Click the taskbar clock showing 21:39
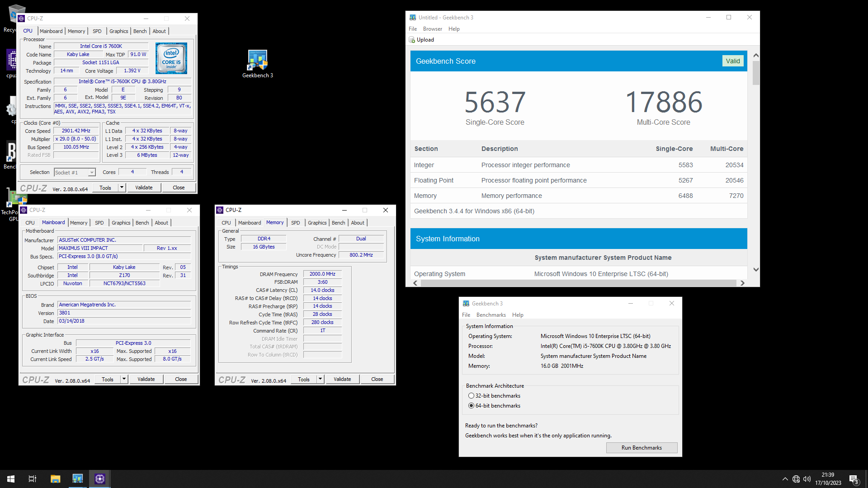868x488 pixels. (x=828, y=479)
